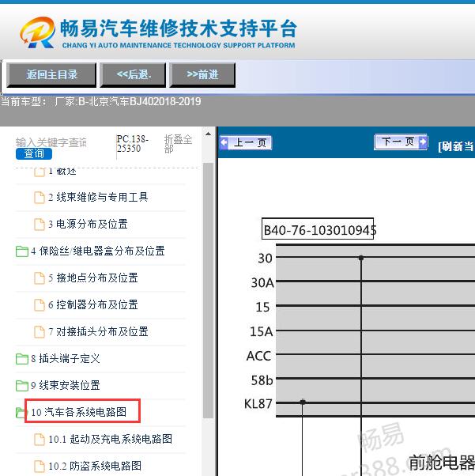Open 6 控制器分布及位置 tree item

point(93,304)
